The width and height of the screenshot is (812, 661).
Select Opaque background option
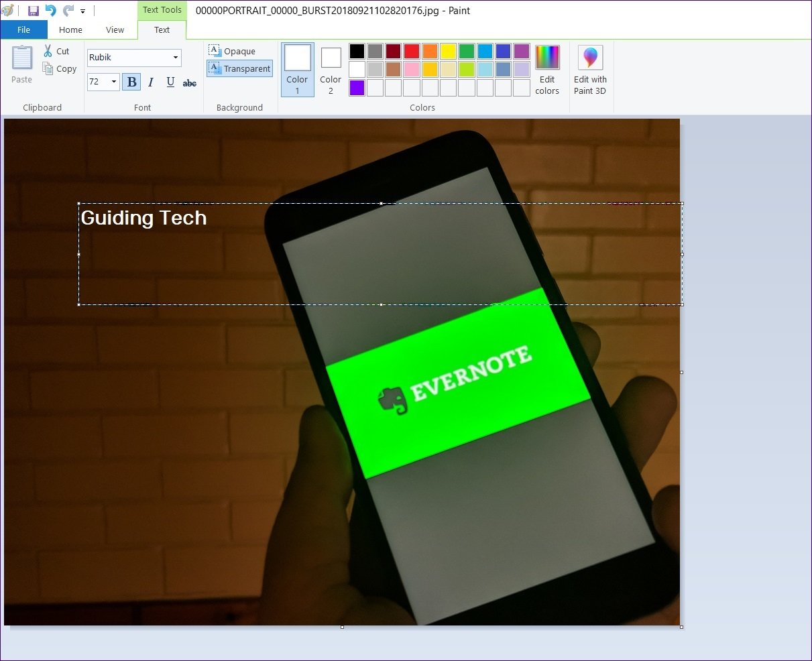click(232, 51)
